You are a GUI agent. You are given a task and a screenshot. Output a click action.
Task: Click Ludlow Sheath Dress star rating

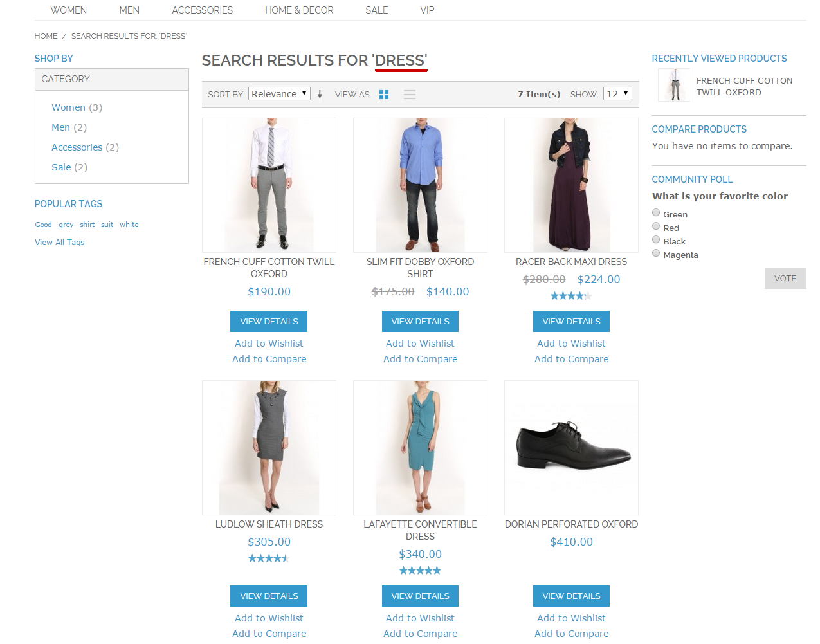click(x=269, y=558)
